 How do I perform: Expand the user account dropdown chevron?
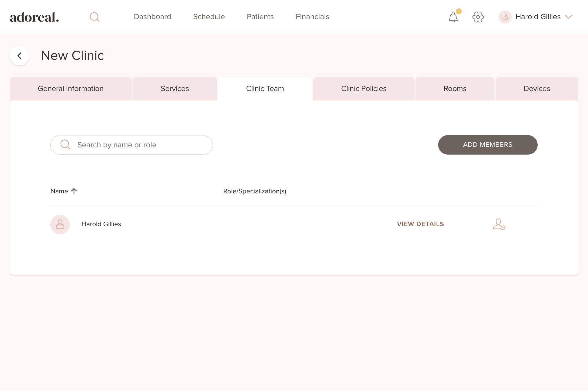click(x=569, y=17)
